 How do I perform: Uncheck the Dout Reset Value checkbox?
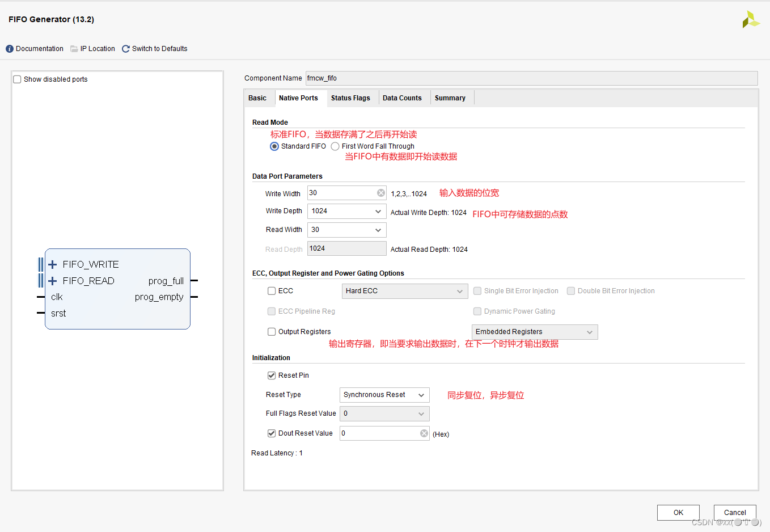tap(272, 433)
